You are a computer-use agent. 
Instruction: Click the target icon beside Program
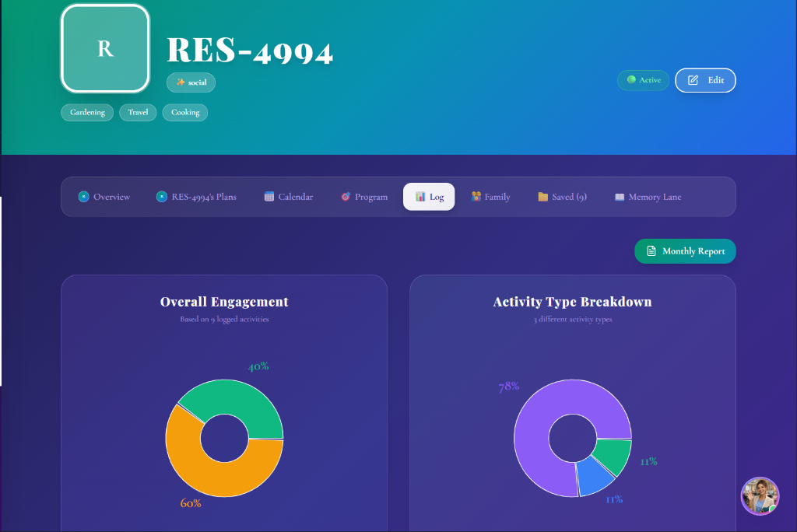pyautogui.click(x=346, y=197)
